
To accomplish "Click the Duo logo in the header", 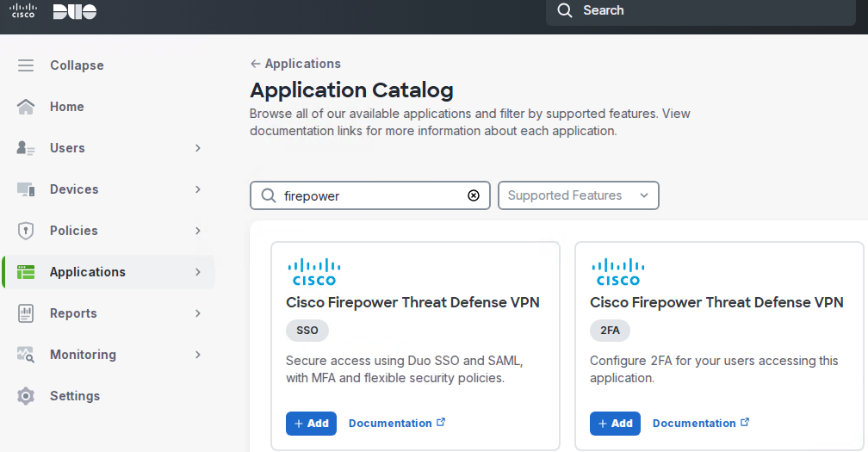I will (x=75, y=11).
